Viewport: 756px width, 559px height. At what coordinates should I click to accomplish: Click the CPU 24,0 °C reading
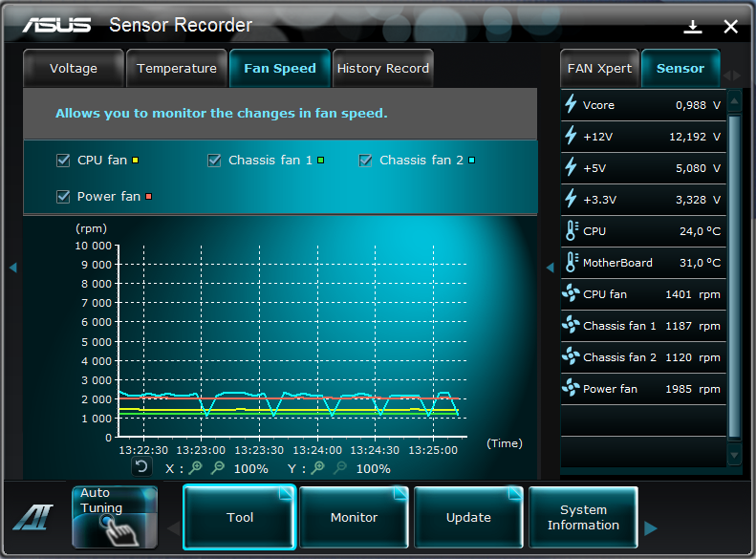tap(700, 231)
